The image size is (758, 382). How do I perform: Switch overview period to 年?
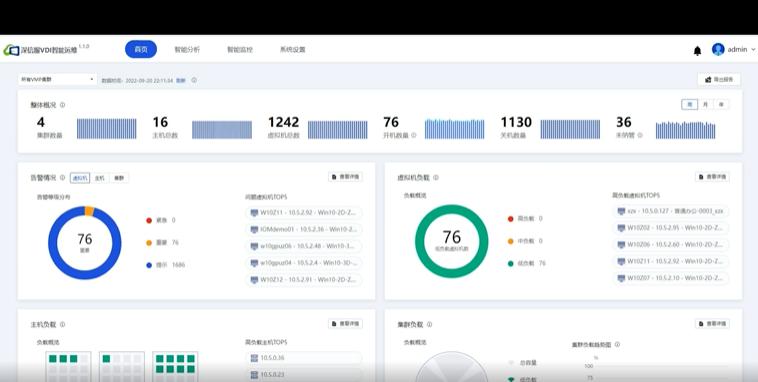coord(721,104)
